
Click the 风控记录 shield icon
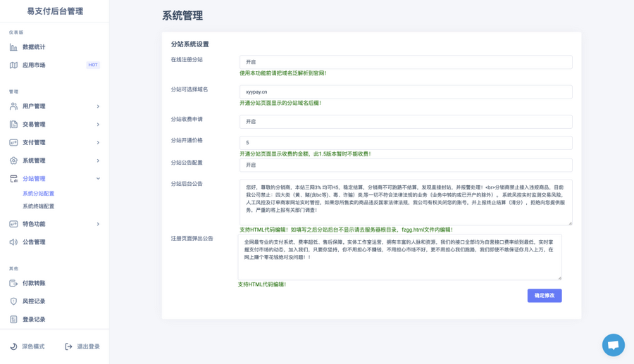pos(13,301)
